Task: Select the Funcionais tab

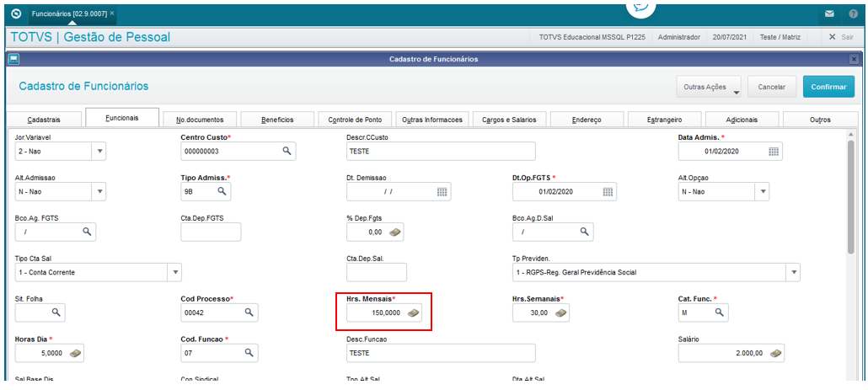Action: point(122,118)
